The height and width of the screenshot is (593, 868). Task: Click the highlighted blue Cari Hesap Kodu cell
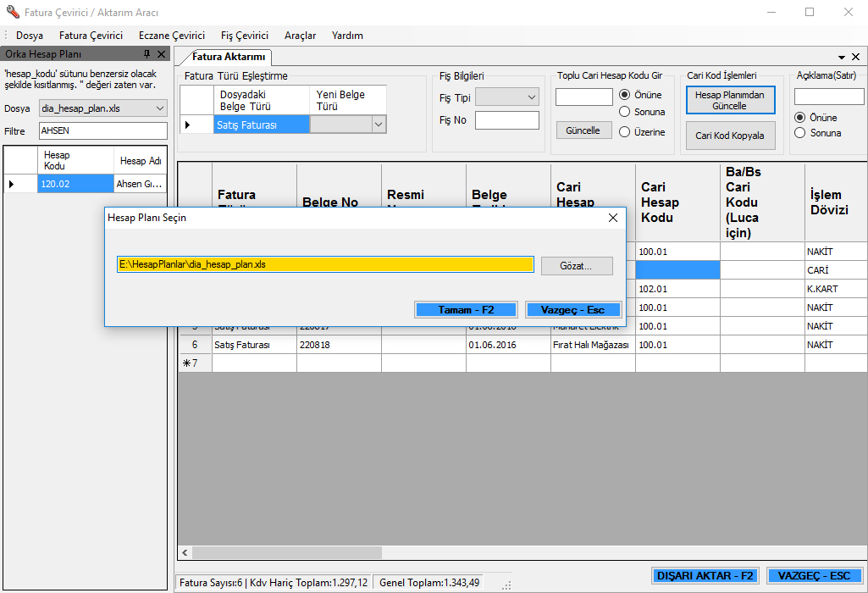pos(677,270)
